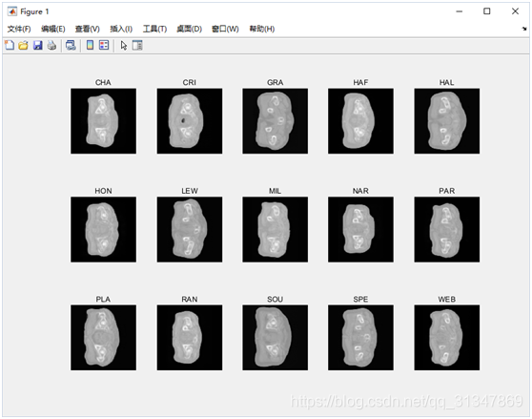Dock the figure using the small arrow

pyautogui.click(x=524, y=29)
